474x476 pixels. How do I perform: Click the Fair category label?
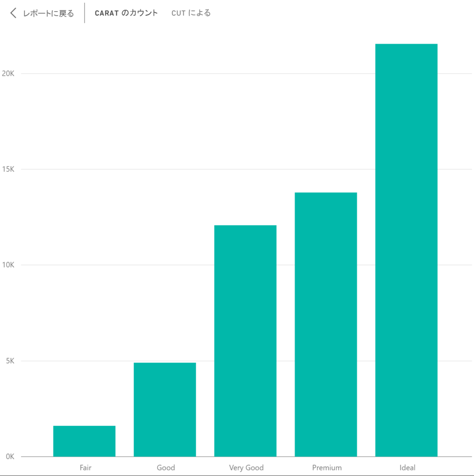click(x=86, y=468)
